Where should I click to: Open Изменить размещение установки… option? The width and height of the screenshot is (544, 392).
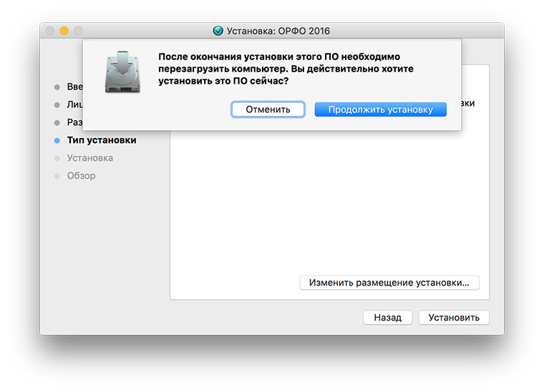tap(389, 283)
